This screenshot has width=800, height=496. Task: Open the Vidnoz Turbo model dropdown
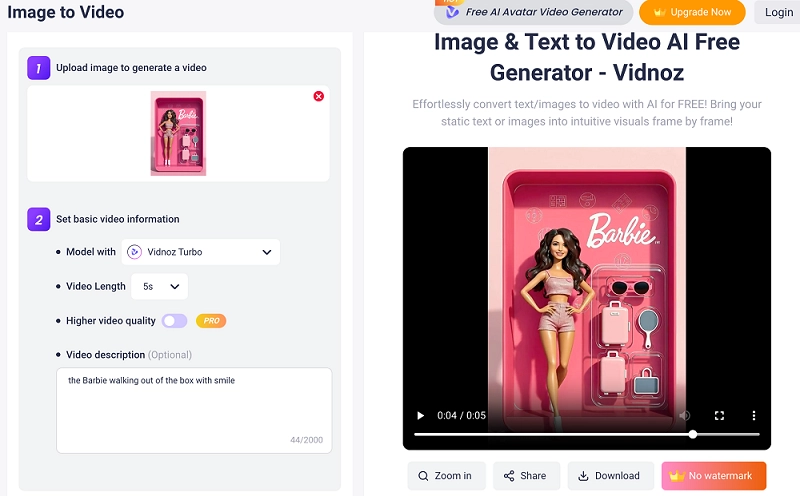click(201, 252)
